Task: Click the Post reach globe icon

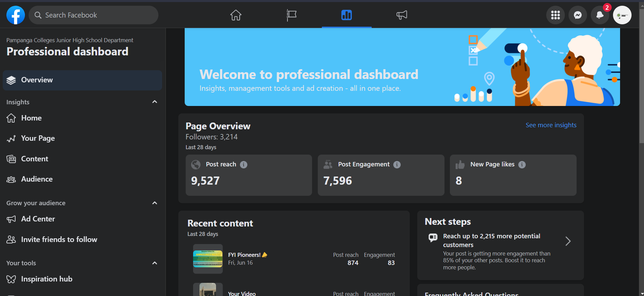Action: pos(196,164)
